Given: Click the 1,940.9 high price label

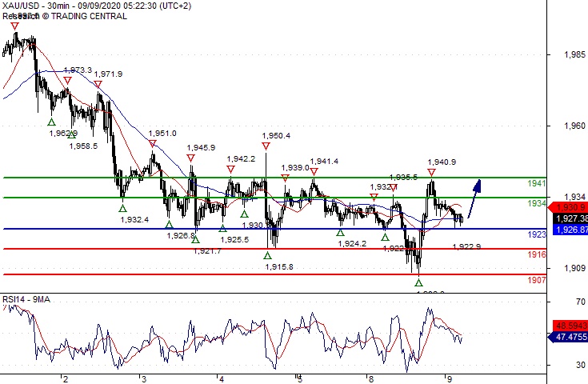Looking at the screenshot, I should click(442, 162).
